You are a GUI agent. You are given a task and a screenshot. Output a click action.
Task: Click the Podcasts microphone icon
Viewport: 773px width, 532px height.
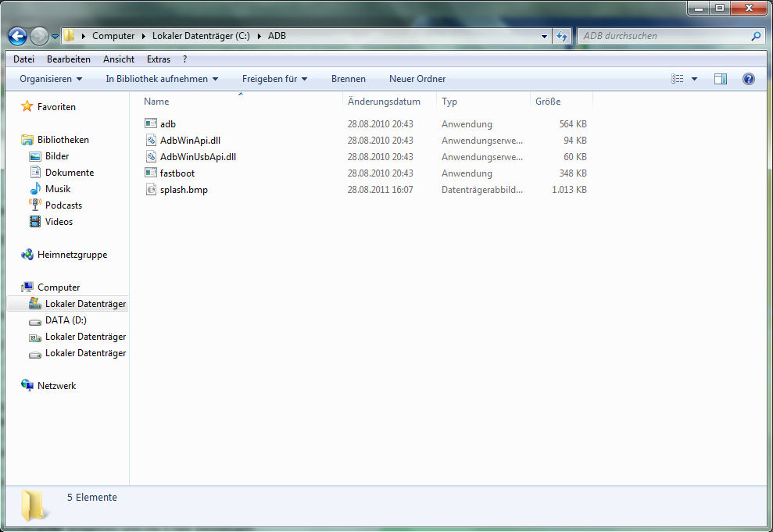tap(34, 205)
